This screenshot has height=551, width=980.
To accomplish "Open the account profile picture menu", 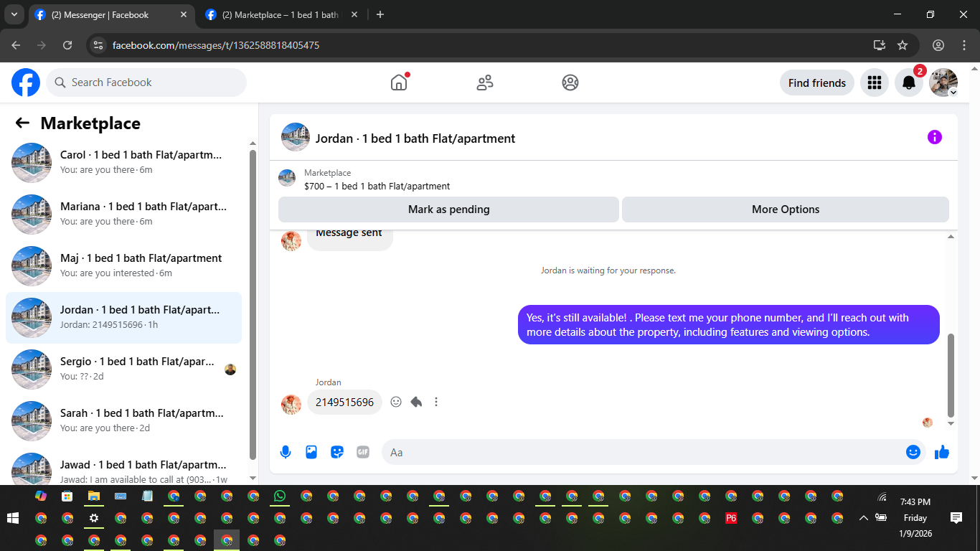I will (943, 83).
